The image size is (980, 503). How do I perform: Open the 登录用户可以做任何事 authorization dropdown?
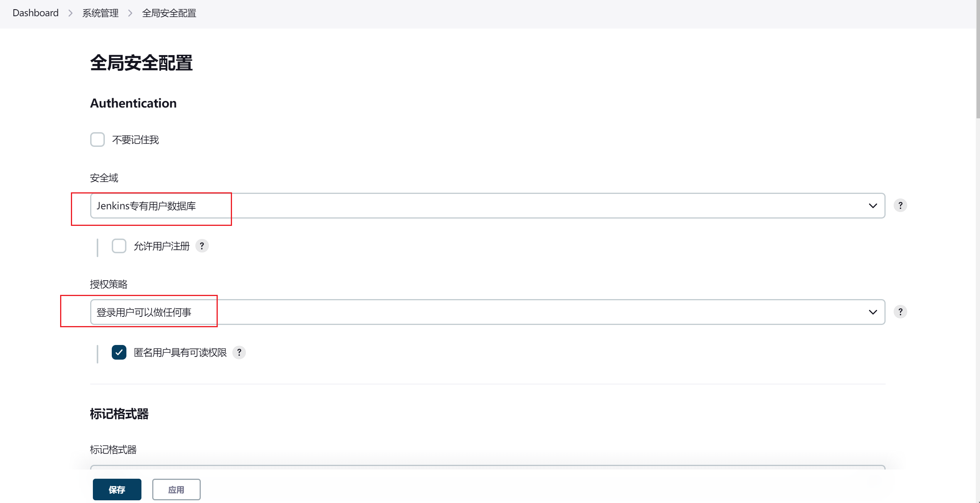(487, 312)
